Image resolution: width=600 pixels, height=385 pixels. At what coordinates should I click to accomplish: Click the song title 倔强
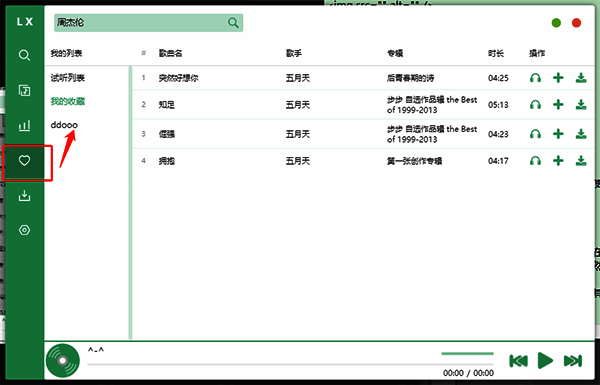(167, 134)
